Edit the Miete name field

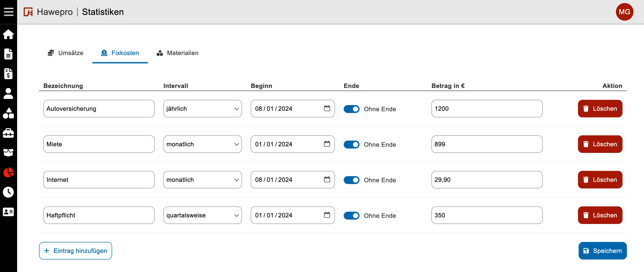coord(99,144)
